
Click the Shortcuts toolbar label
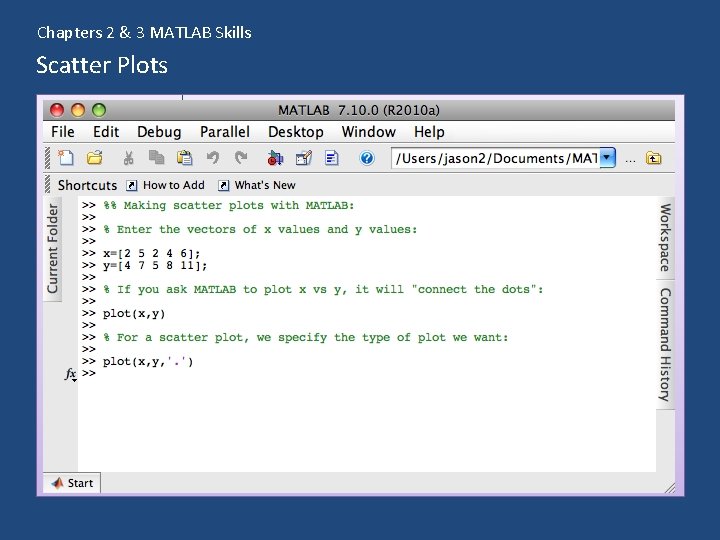pyautogui.click(x=87, y=185)
